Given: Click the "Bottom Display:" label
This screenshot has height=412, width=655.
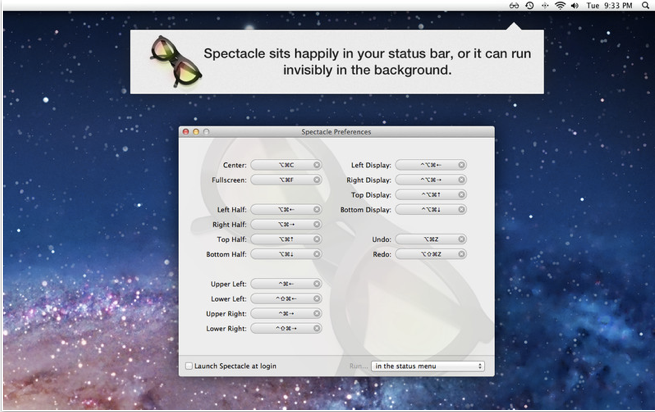Looking at the screenshot, I should point(366,210).
